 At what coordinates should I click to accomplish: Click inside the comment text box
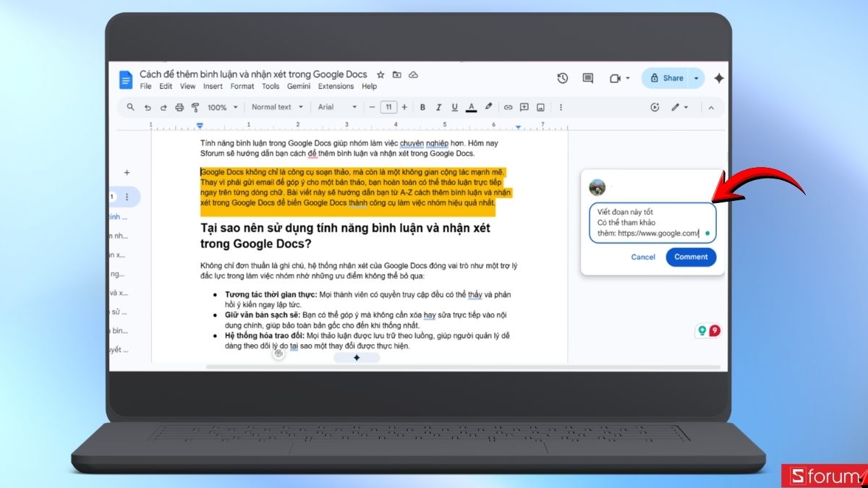click(652, 223)
